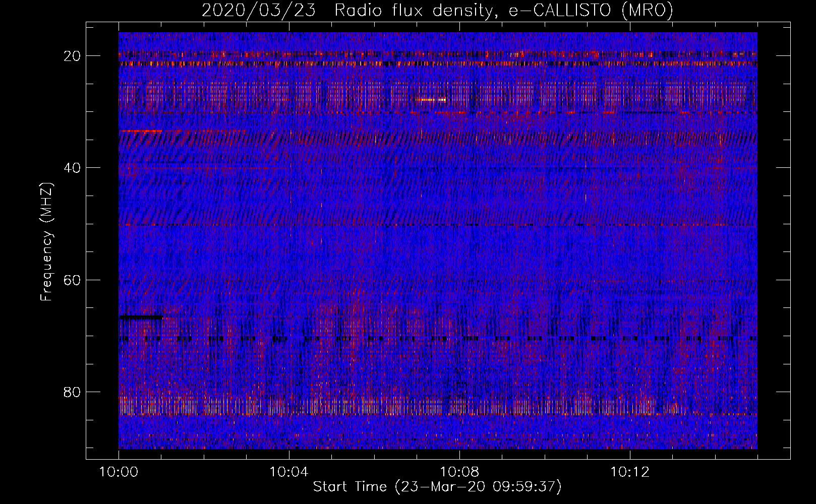816x504 pixels.
Task: Click the y-axis tick label '20'
Action: click(x=73, y=55)
